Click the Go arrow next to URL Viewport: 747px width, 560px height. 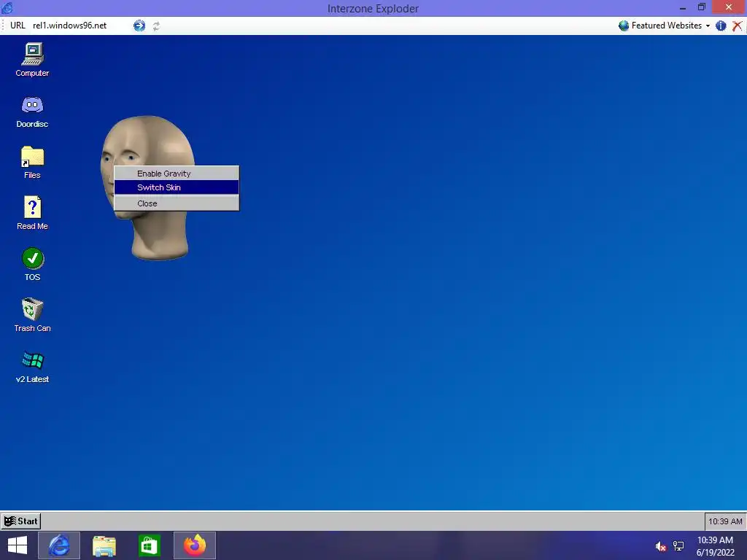click(139, 26)
